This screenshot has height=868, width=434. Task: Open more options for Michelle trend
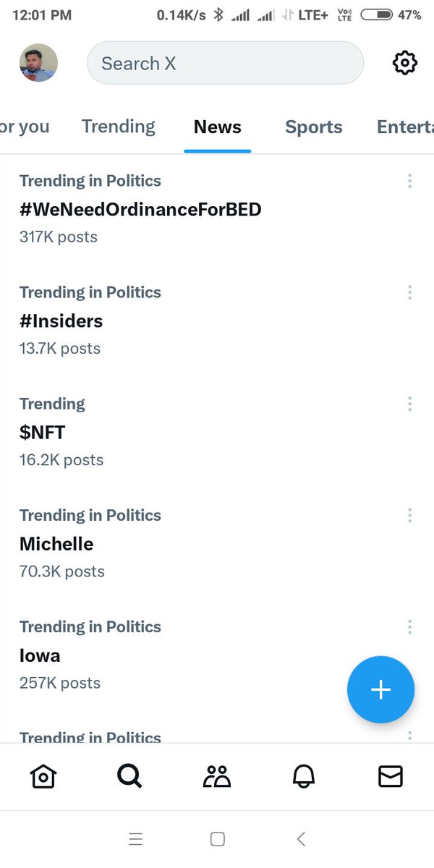(x=409, y=515)
